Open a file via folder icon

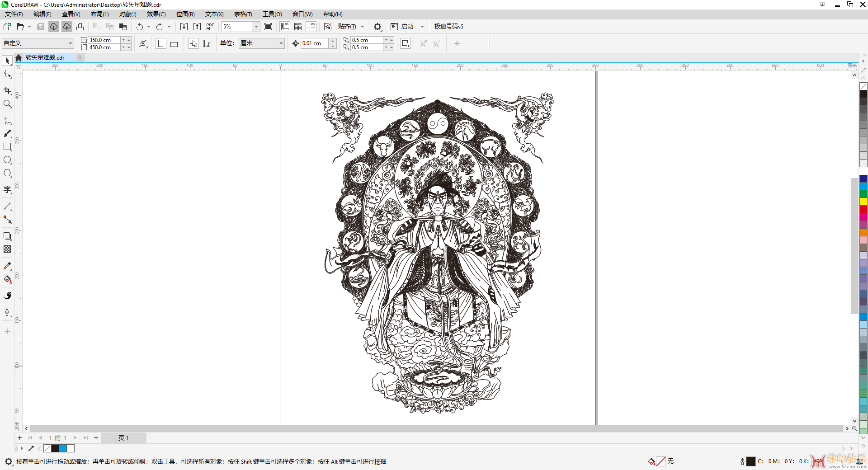tap(20, 27)
